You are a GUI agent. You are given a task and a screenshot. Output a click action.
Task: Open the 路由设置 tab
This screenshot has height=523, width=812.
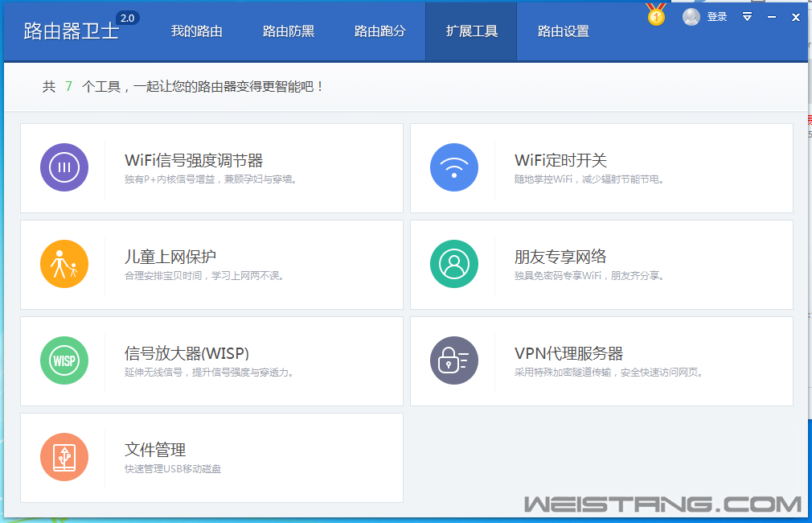(563, 31)
